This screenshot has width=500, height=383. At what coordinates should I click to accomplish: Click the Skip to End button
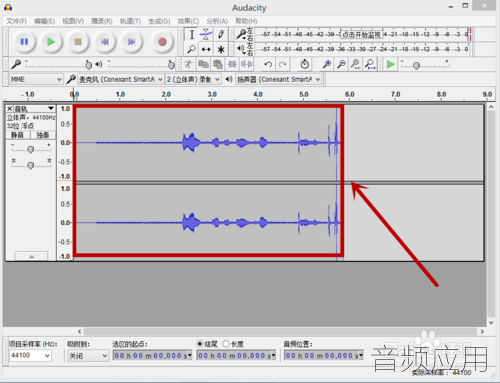132,42
